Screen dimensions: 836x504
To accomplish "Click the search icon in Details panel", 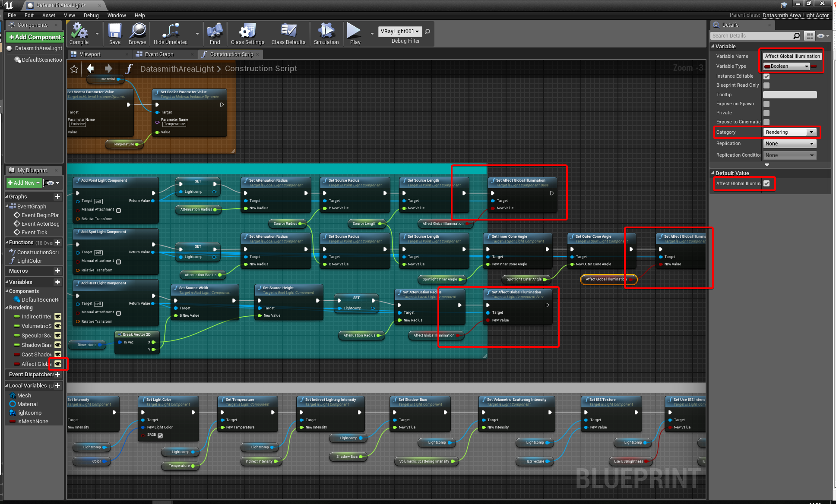I will point(797,36).
